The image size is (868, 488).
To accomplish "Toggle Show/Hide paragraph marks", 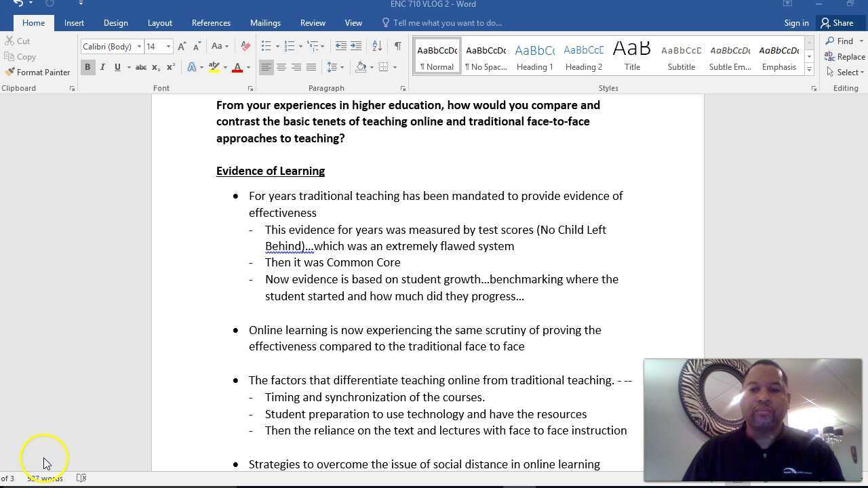I will click(397, 46).
